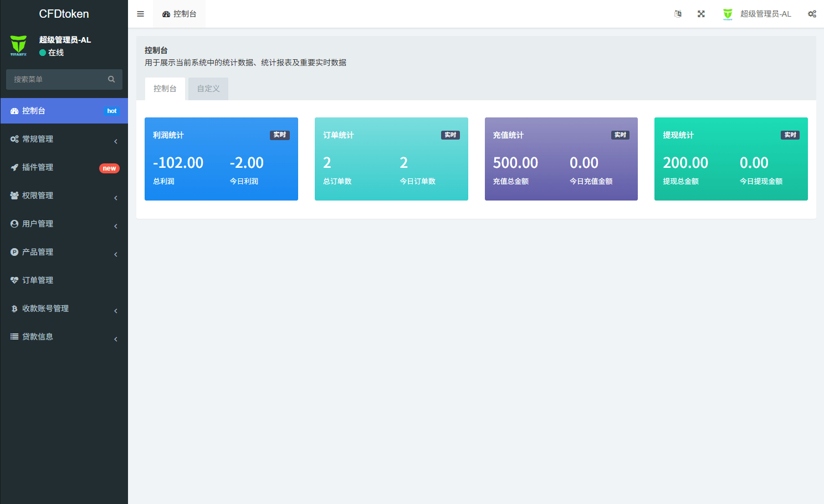Switch to the 自定义 tab
The image size is (824, 504).
tap(208, 88)
